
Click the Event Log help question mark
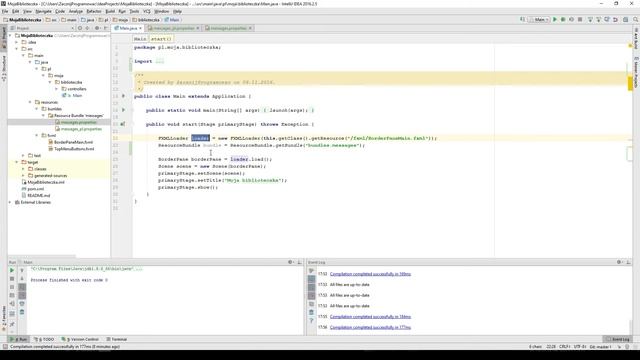[311, 321]
